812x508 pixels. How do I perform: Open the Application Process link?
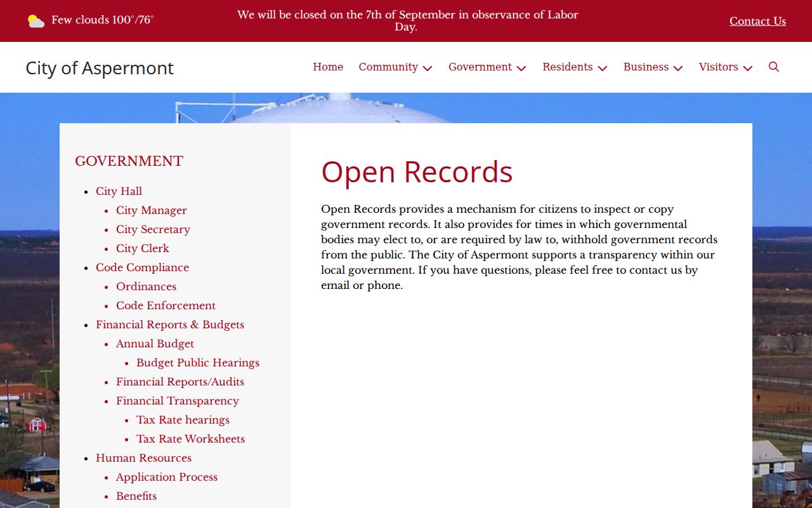[167, 477]
